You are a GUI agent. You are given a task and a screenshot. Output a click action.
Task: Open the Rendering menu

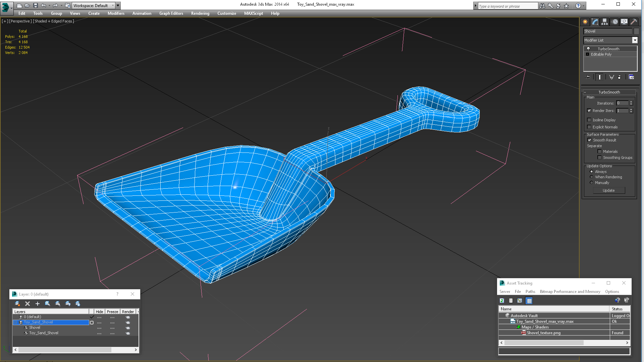pyautogui.click(x=200, y=13)
